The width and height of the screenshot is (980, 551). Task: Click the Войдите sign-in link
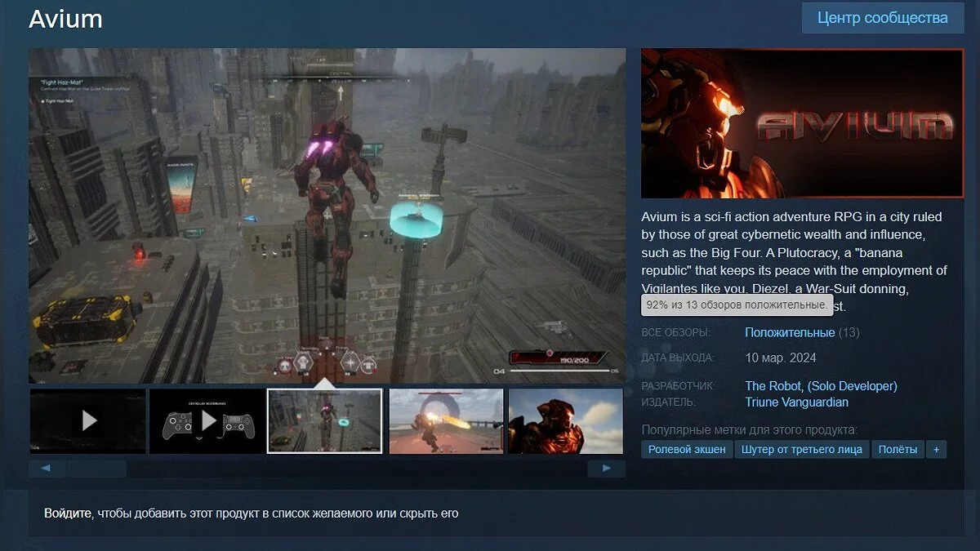[68, 513]
